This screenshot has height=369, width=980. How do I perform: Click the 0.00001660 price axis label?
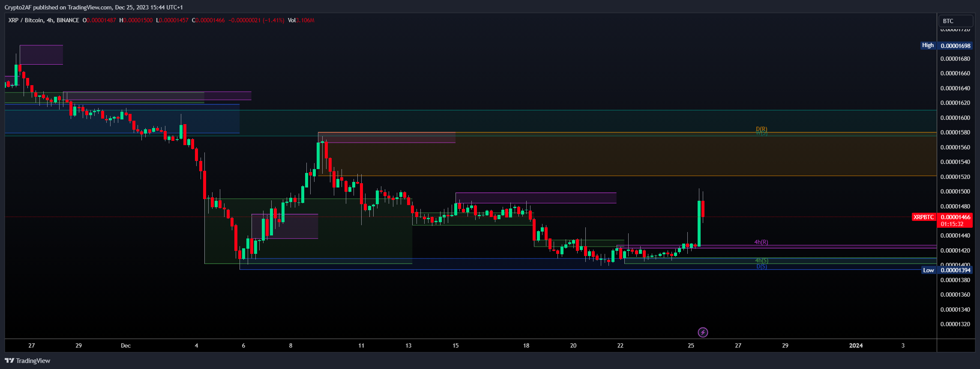tap(955, 73)
